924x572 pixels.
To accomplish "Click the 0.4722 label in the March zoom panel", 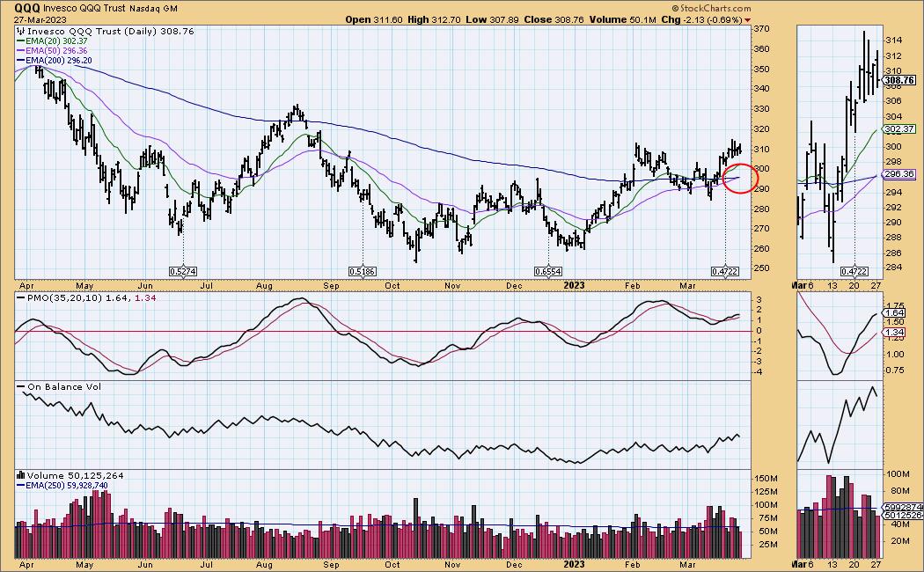I will pos(854,272).
